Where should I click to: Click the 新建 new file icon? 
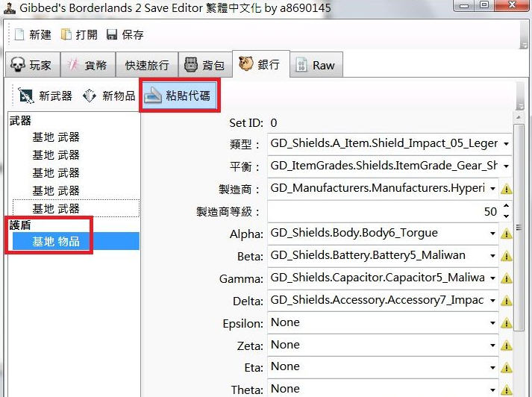[x=19, y=34]
